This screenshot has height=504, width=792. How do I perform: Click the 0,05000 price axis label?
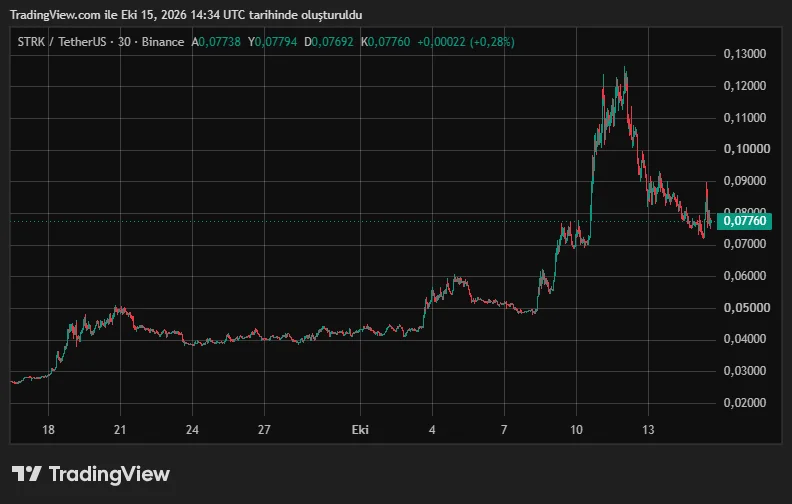(747, 308)
